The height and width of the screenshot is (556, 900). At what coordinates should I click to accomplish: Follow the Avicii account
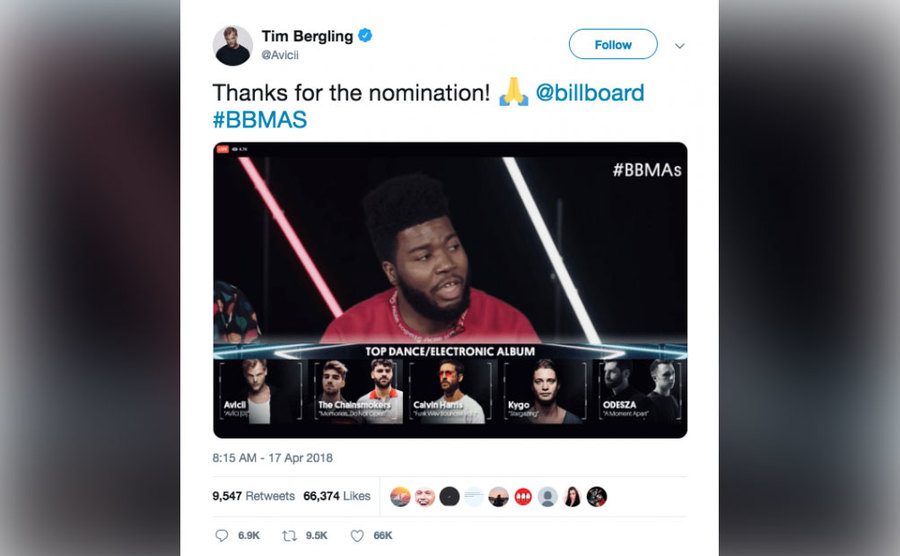click(613, 44)
